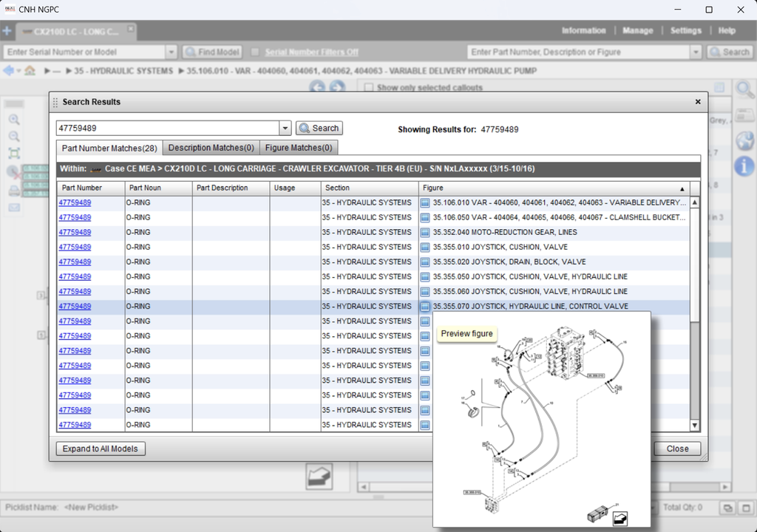
Task: Close the Search Results dialog with X
Action: pos(698,102)
